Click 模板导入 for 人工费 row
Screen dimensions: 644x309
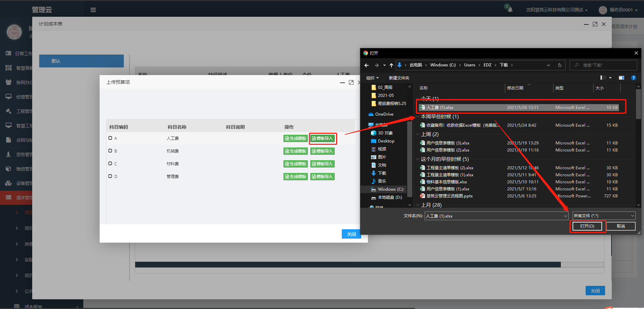[322, 138]
